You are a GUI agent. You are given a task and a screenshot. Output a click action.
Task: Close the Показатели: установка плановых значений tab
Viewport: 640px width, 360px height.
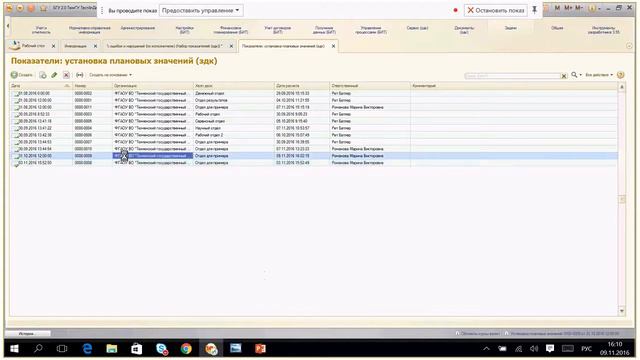(x=333, y=46)
